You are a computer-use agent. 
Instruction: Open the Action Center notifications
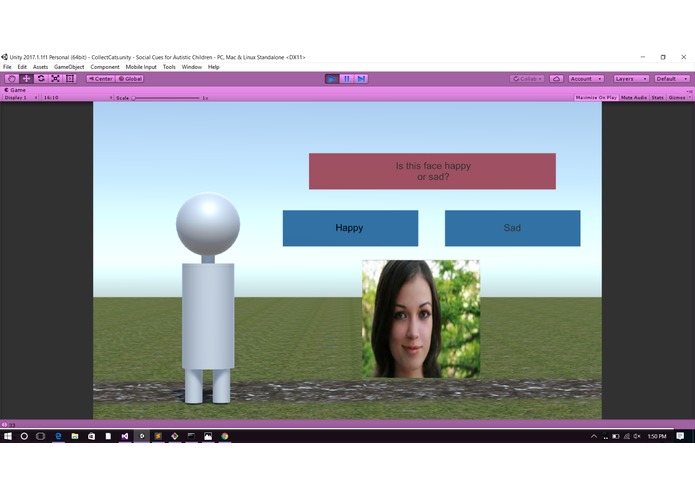coord(680,436)
